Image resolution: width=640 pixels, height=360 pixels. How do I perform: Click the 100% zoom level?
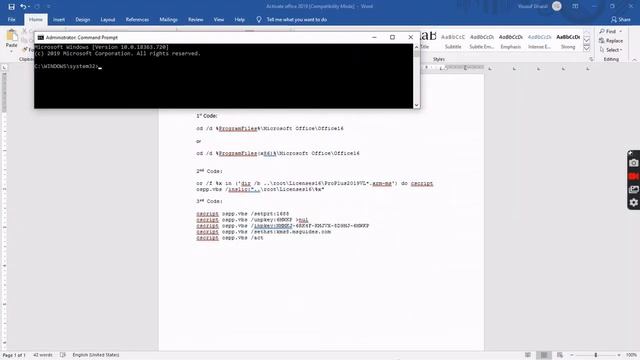[x=631, y=355]
